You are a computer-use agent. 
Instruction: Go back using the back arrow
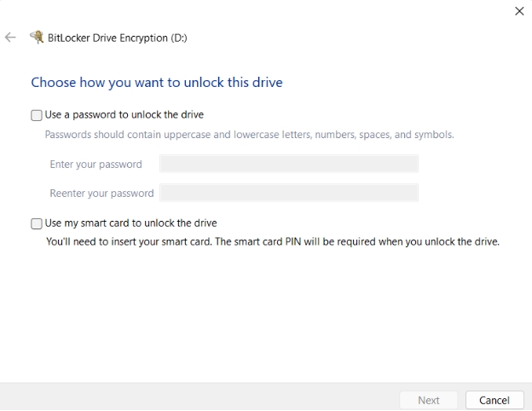coord(11,38)
